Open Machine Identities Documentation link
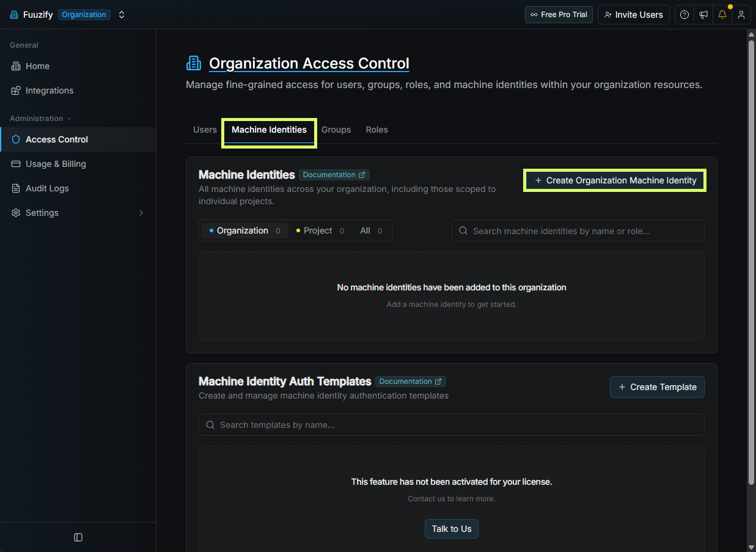 click(334, 175)
